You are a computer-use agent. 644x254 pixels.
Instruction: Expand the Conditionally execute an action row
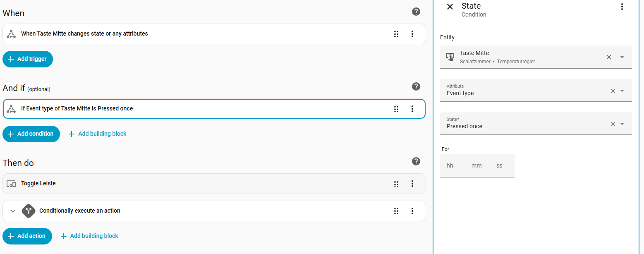(x=13, y=211)
